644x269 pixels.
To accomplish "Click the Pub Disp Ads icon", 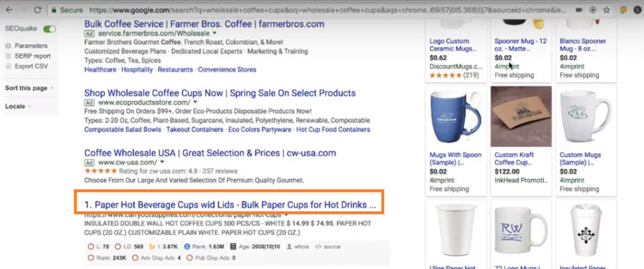I will point(189,258).
